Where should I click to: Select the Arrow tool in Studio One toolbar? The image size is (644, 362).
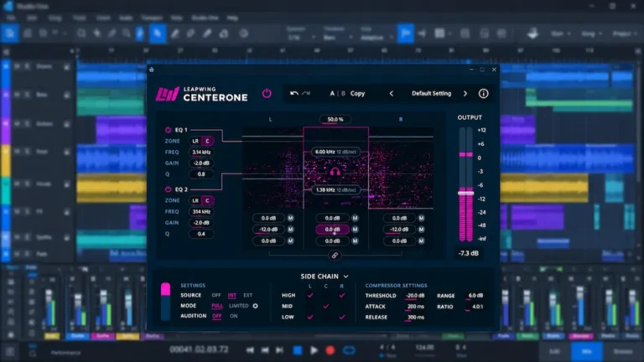click(158, 34)
